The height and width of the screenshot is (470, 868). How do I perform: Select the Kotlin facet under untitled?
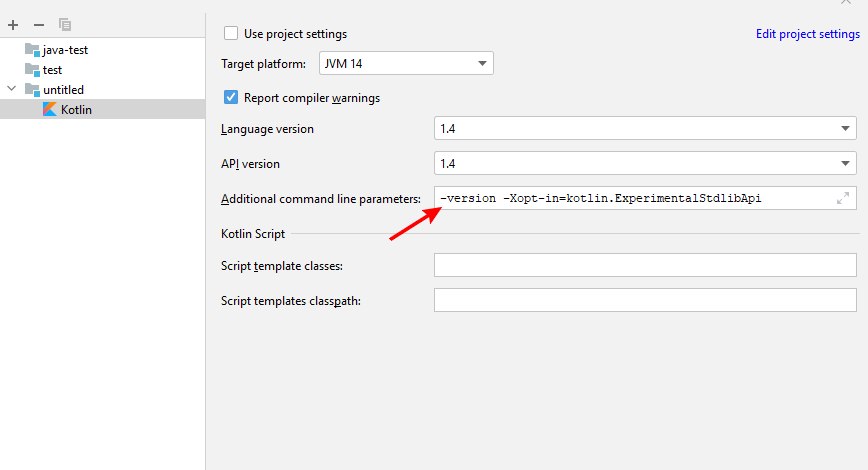point(102,110)
